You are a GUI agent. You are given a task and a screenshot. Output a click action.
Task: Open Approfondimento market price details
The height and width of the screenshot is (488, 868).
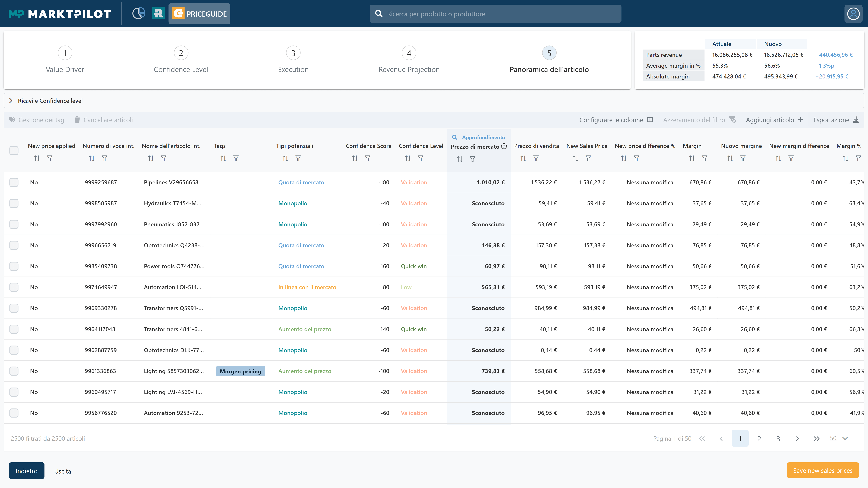point(478,137)
